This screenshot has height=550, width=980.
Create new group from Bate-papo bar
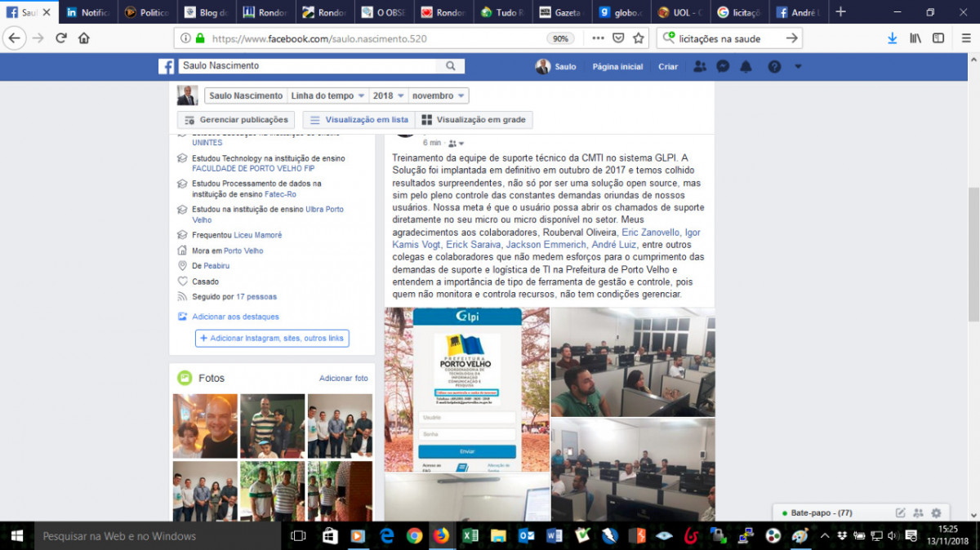tap(918, 513)
